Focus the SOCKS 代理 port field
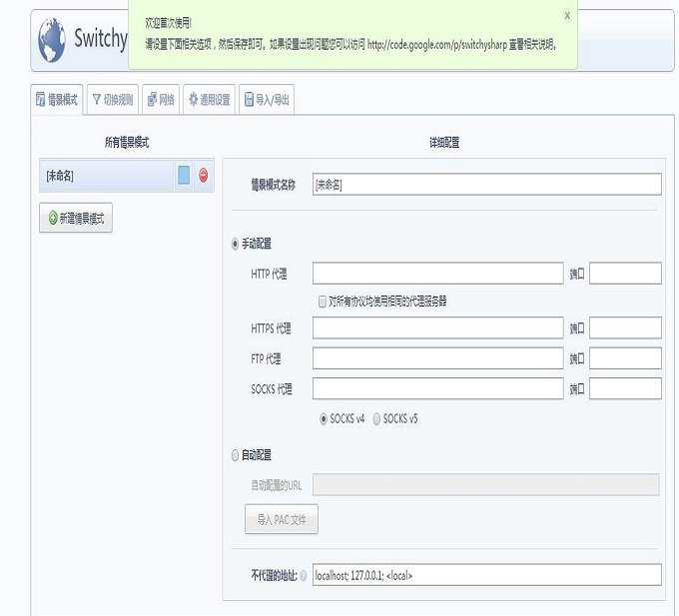This screenshot has width=679, height=616. coord(625,388)
